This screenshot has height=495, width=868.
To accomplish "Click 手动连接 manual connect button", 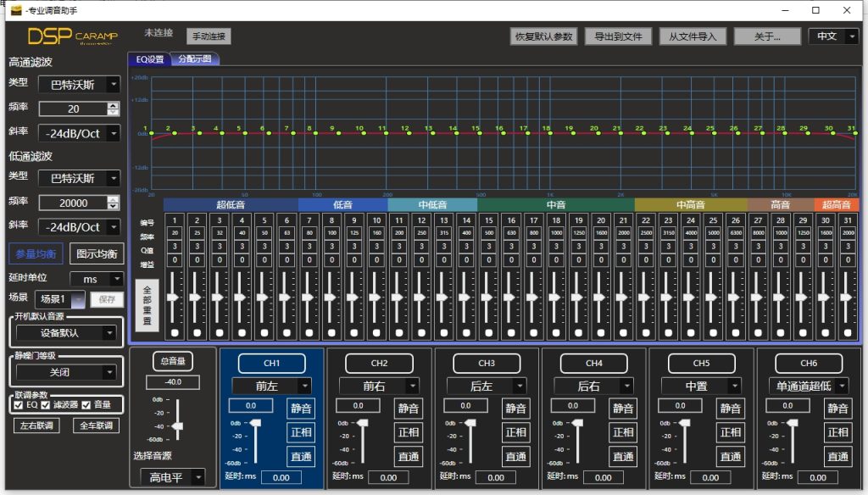I will click(209, 36).
